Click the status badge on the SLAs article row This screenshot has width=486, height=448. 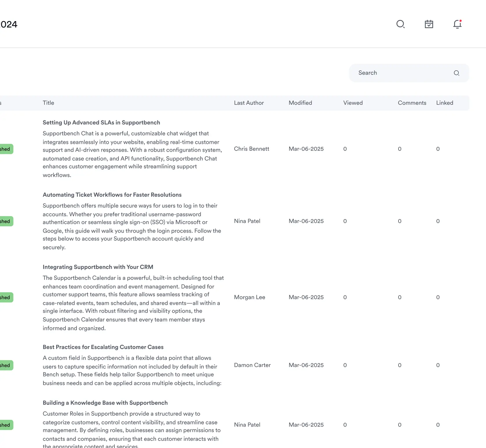[6, 149]
